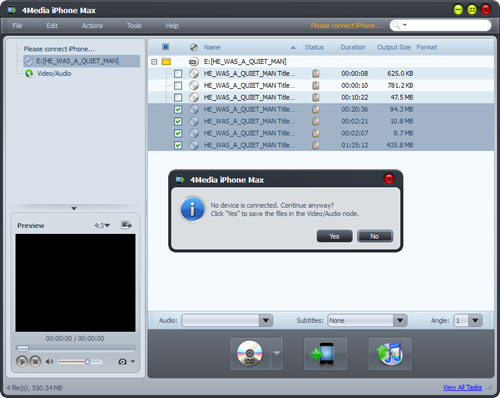Mute the preview volume speaker icon
The image size is (500, 398).
pos(49,362)
